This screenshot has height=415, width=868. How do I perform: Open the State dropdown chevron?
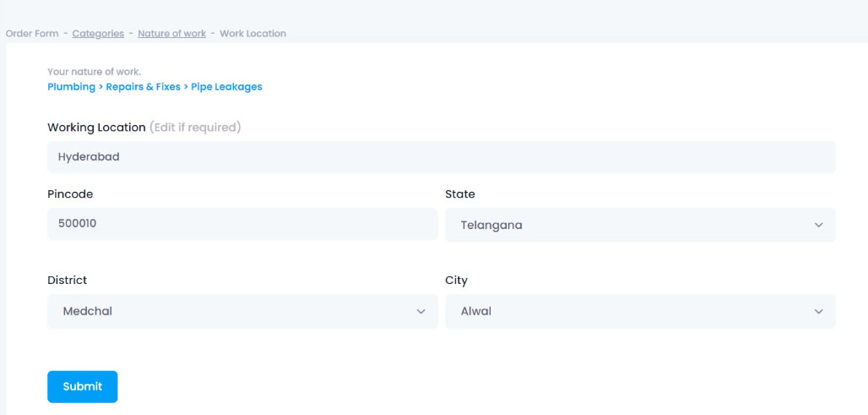819,225
